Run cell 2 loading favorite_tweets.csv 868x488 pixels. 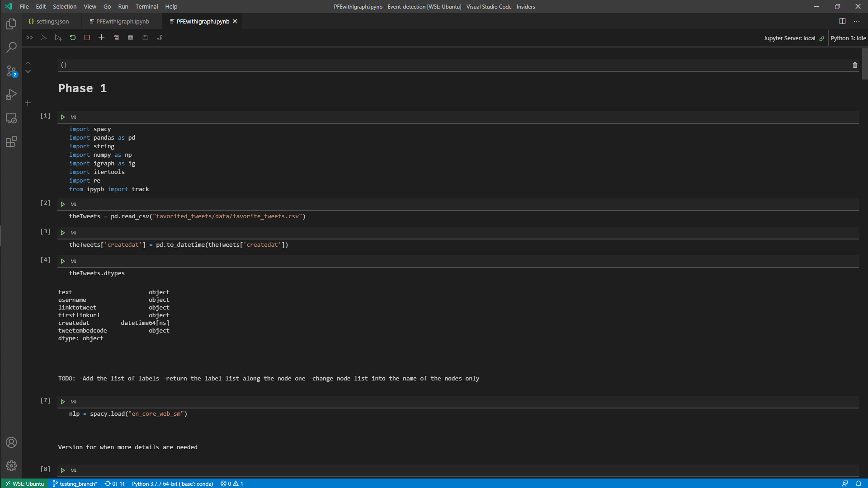coord(63,204)
